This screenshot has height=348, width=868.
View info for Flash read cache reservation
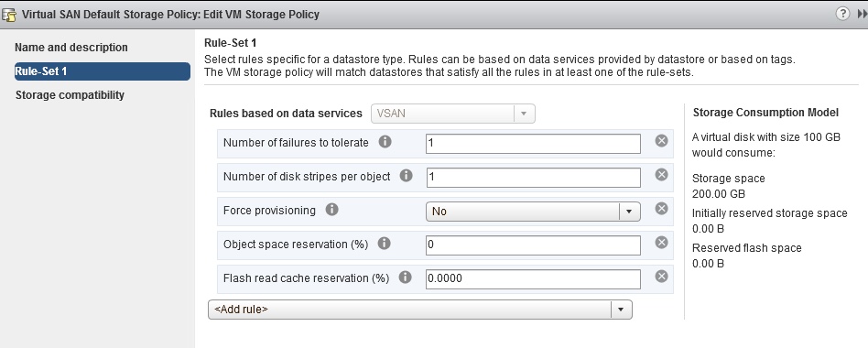coord(406,277)
